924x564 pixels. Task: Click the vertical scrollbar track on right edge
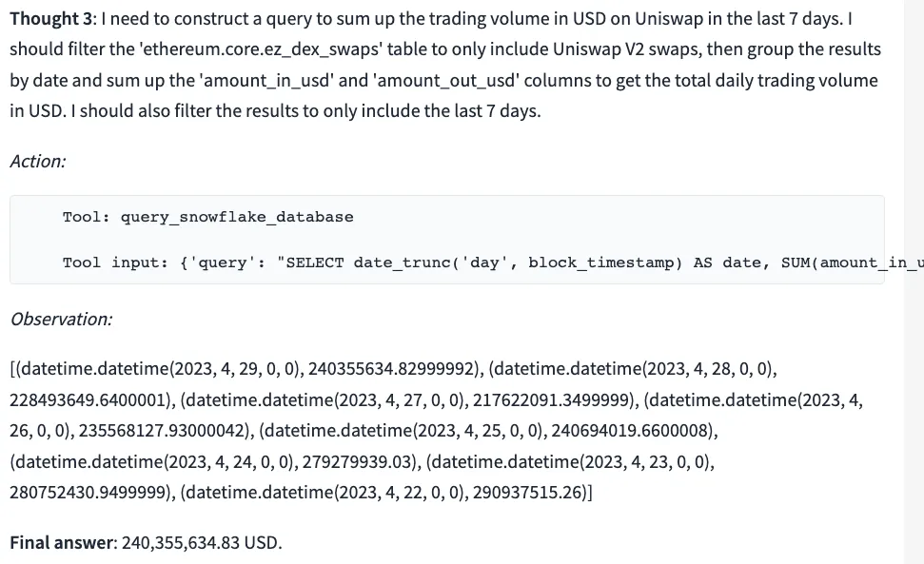914,282
